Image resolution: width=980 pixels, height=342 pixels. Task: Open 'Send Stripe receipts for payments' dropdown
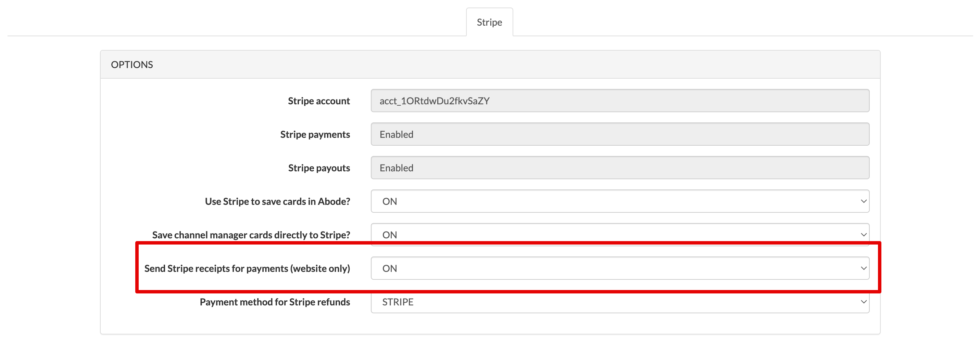(x=620, y=268)
